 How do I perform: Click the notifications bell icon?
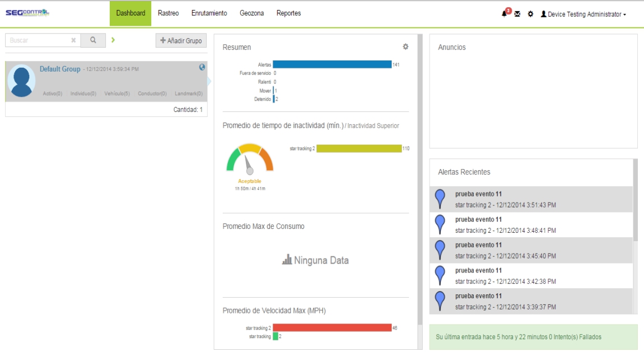(505, 14)
